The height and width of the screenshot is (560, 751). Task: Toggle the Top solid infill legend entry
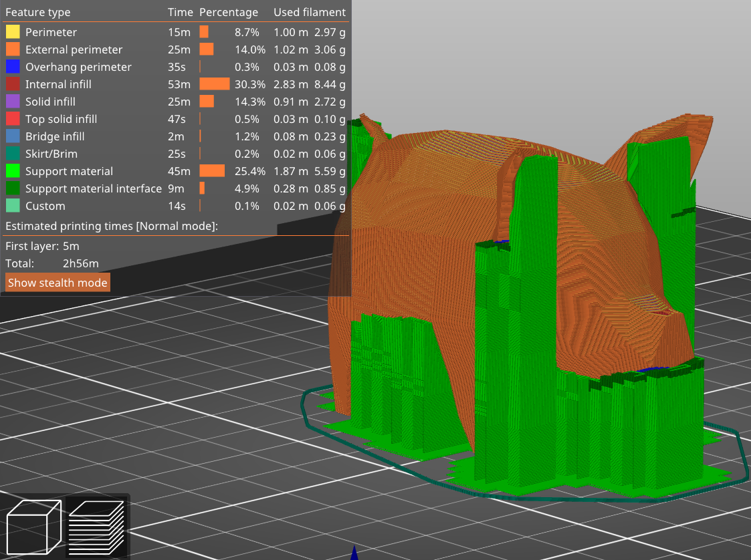coord(60,119)
